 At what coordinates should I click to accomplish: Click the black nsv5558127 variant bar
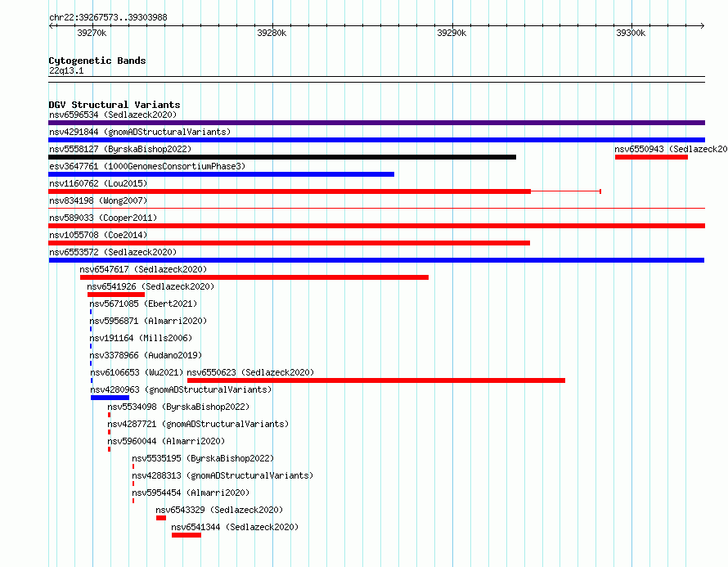[282, 157]
